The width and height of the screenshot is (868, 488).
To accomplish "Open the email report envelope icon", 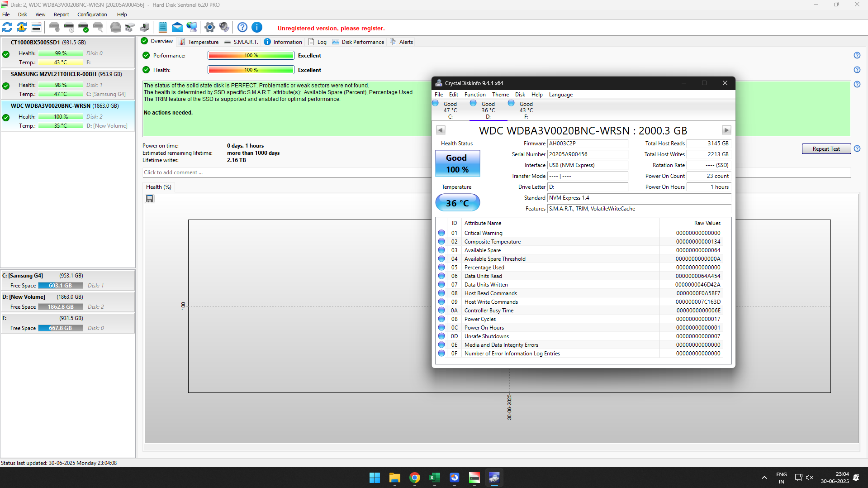I will pos(177,28).
